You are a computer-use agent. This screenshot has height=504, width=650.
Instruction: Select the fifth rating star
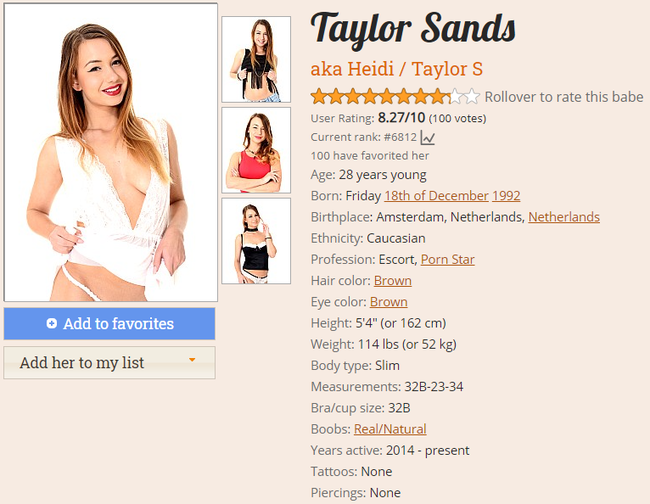(x=387, y=97)
